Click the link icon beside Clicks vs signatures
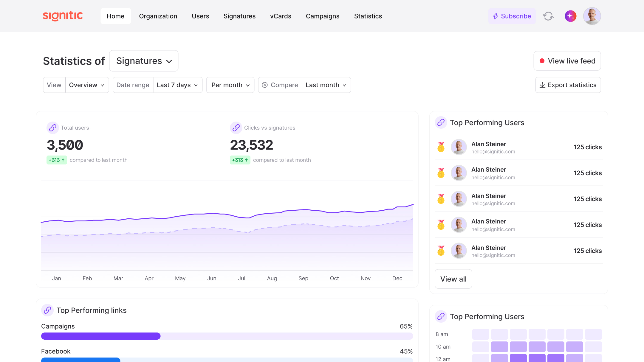 coord(236,128)
